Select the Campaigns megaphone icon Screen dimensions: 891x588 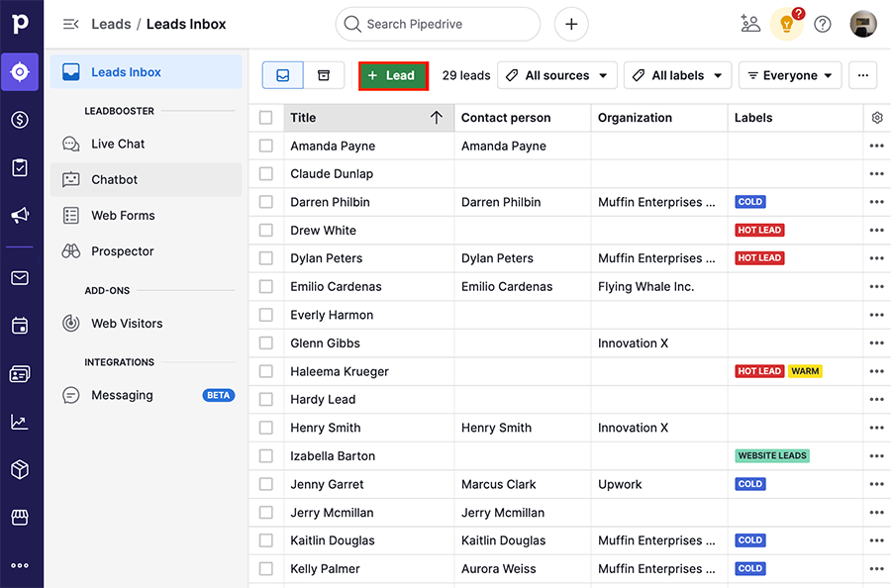[21, 215]
